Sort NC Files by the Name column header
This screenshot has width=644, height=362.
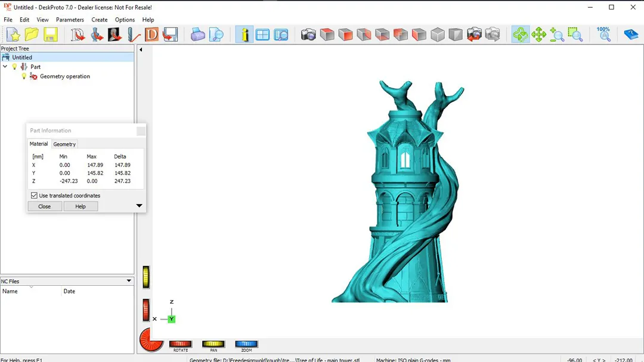coord(31,291)
